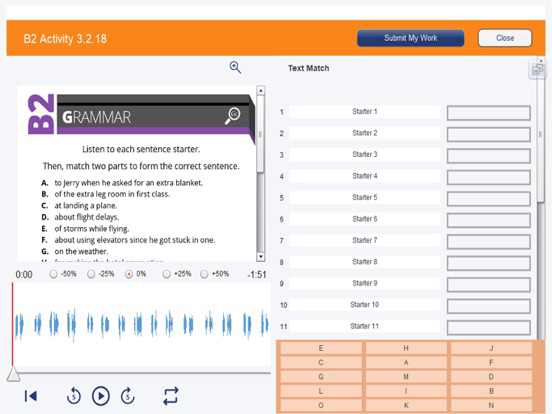The width and height of the screenshot is (552, 414).
Task: Jump forward five seconds in the audio
Action: 127,396
